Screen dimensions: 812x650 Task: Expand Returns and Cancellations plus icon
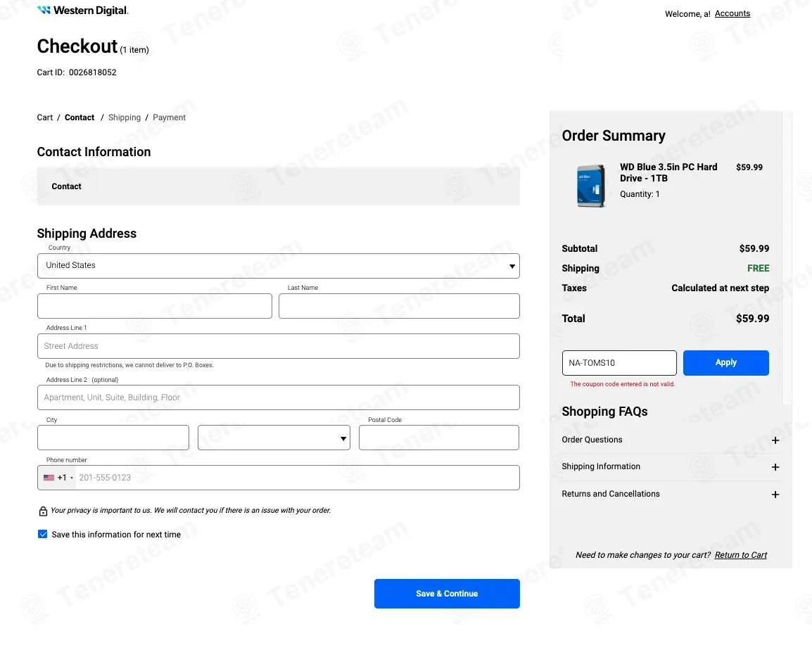pos(775,495)
